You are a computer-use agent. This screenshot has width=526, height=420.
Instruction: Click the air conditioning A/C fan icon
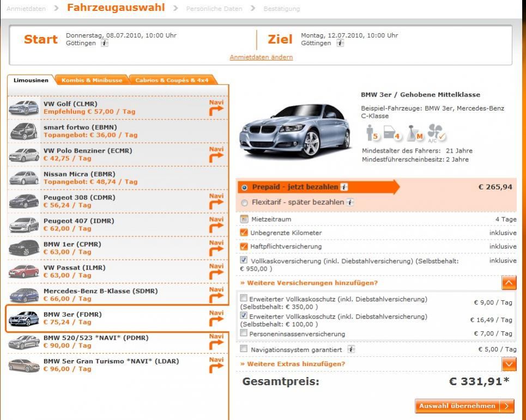point(436,133)
